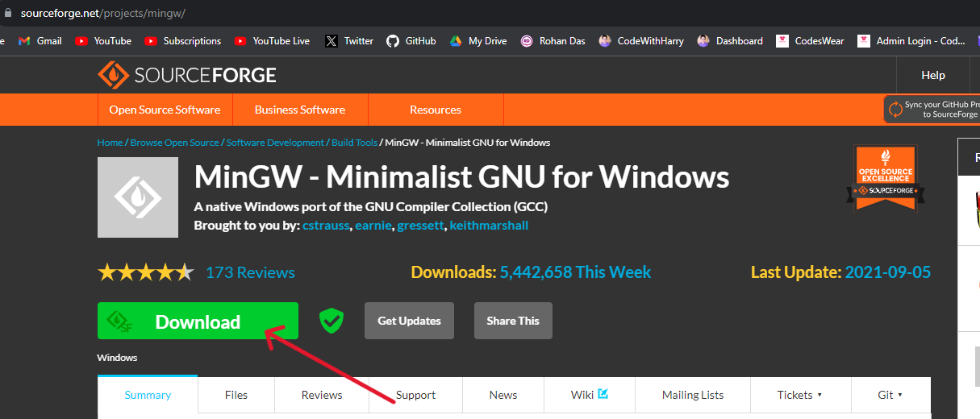Open the Resources menu
The height and width of the screenshot is (419, 980).
point(436,110)
